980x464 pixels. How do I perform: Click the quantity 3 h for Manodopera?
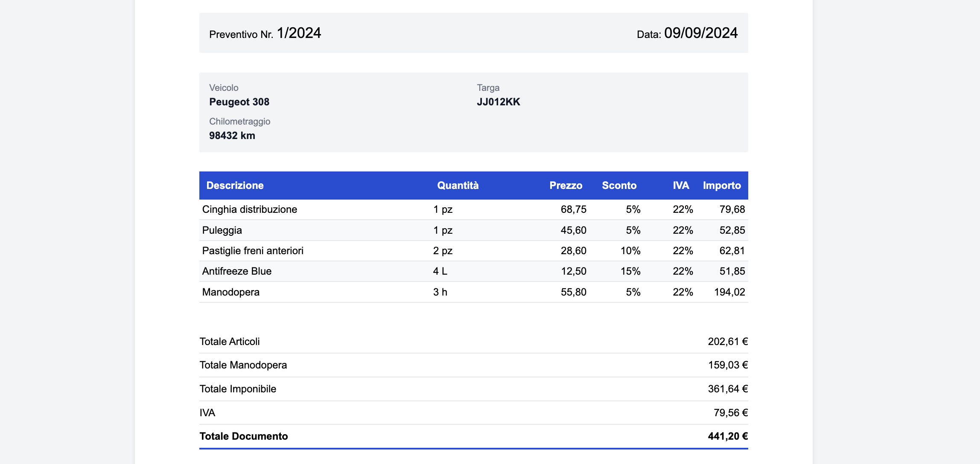[x=440, y=292]
